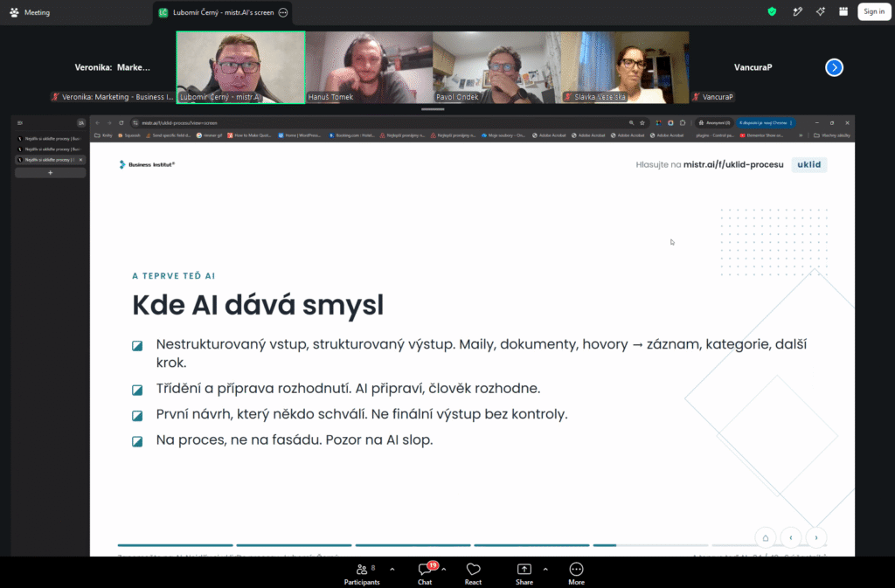
Task: Select the Meeting tab
Action: [x=31, y=12]
